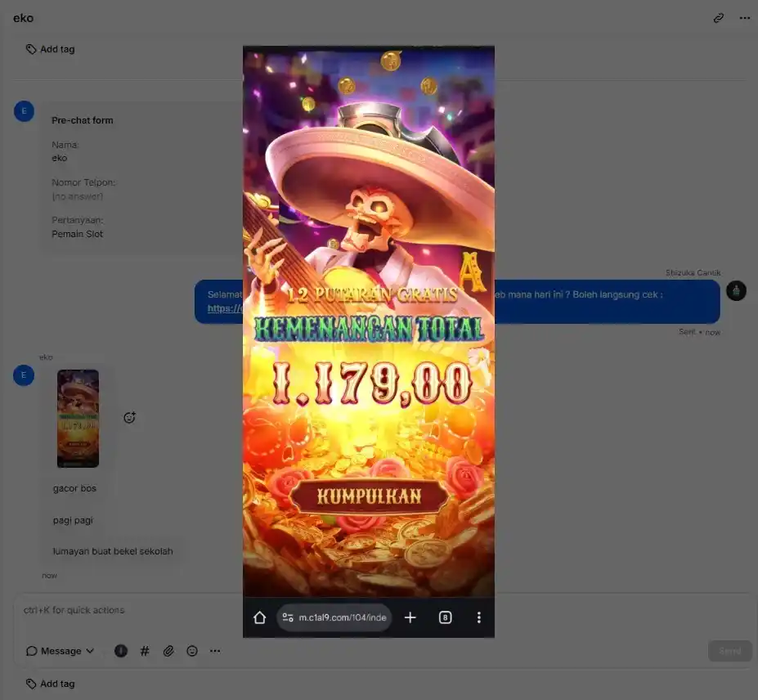Click the 1.179,00 total win amount in the image
Viewport: 758px width, 700px height.
[372, 384]
